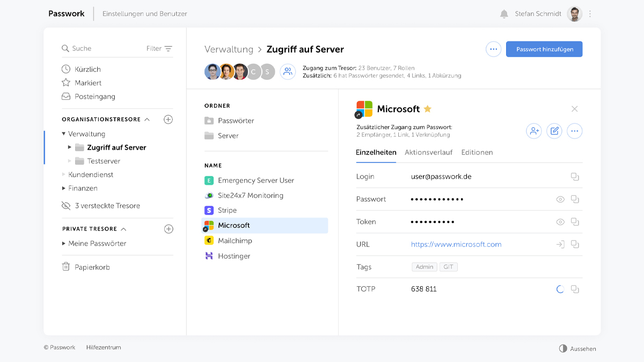Open the microsoft.com URL link
Viewport: 644px width, 362px height.
pyautogui.click(x=456, y=245)
